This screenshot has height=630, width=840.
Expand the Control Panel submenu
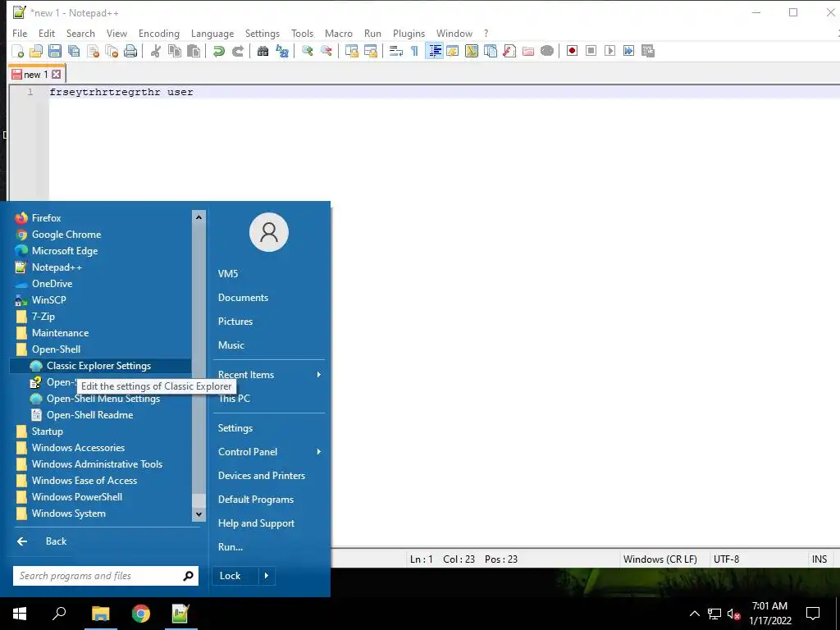269,452
